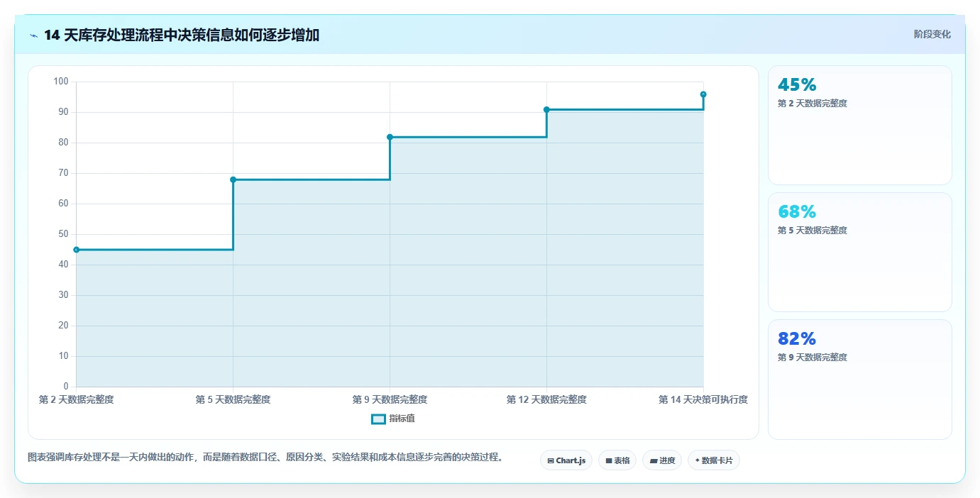This screenshot has width=980, height=498.
Task: Click the data point at value 68
Action: tap(233, 179)
